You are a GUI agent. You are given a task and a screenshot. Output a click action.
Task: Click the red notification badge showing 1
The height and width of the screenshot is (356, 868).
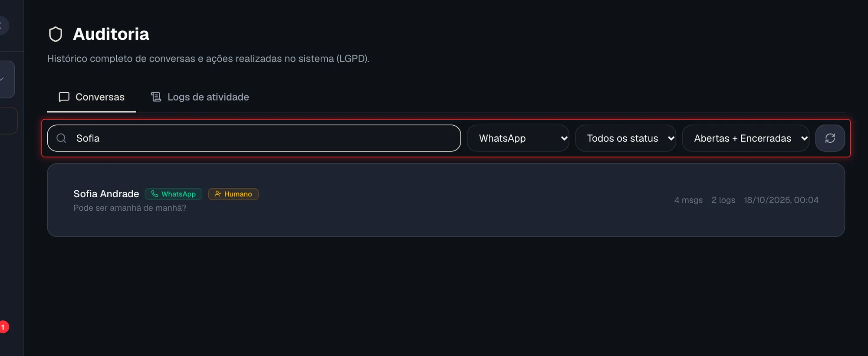(x=3, y=327)
